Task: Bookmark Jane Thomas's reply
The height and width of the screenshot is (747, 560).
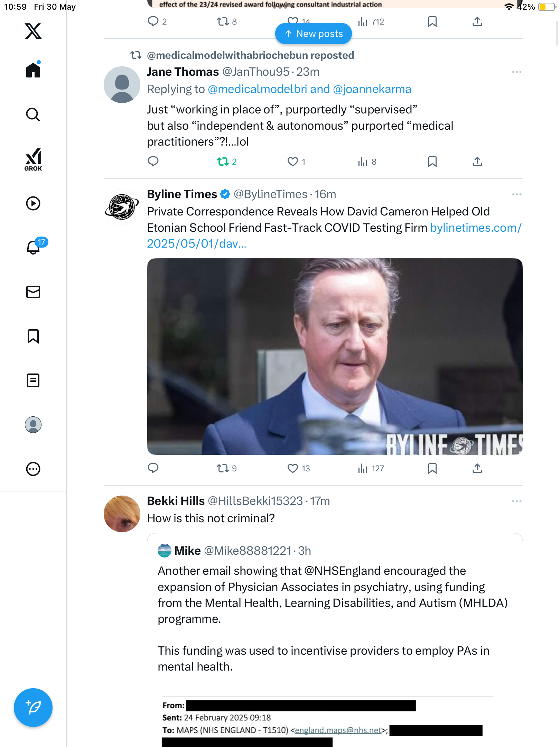Action: click(x=432, y=162)
